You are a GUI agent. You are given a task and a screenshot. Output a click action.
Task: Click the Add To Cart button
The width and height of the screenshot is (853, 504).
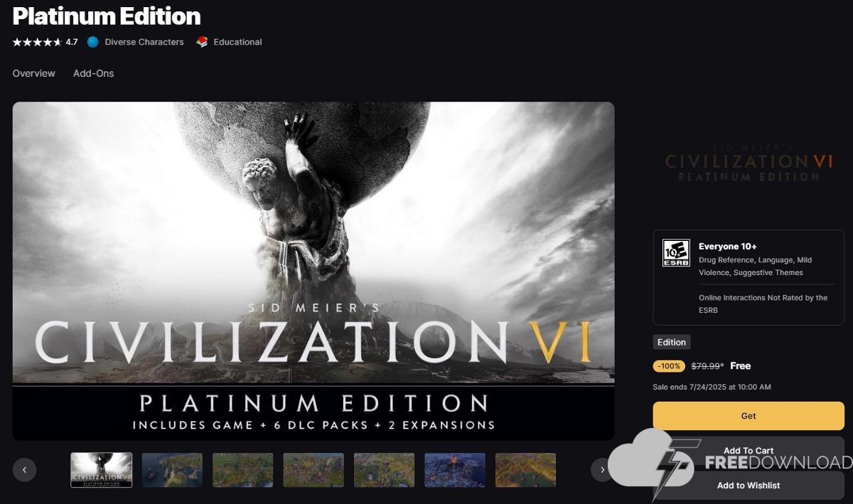click(749, 451)
